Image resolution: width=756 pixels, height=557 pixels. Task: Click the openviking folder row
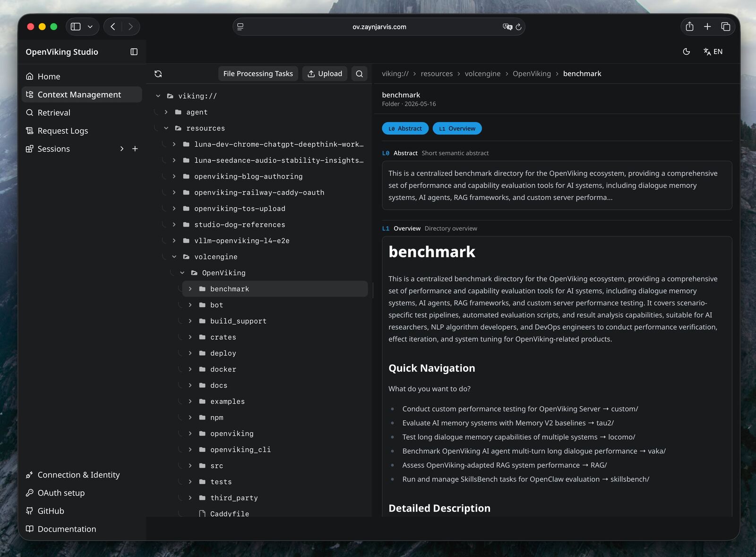pyautogui.click(x=275, y=434)
